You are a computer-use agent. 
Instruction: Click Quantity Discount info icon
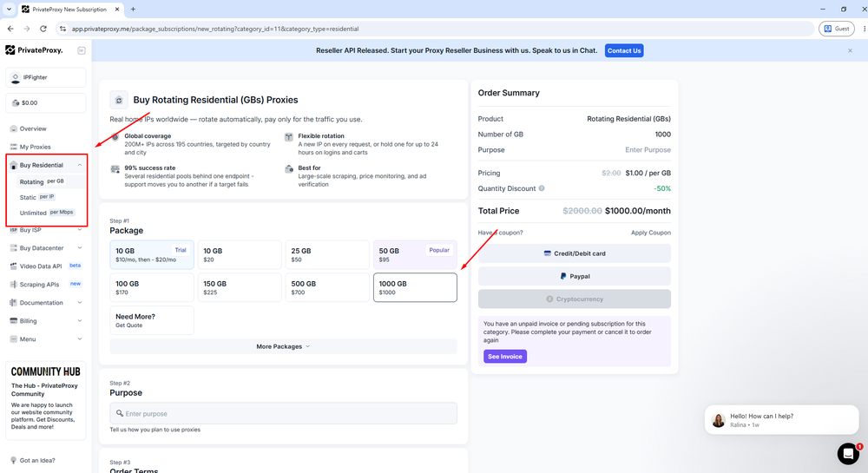[542, 188]
